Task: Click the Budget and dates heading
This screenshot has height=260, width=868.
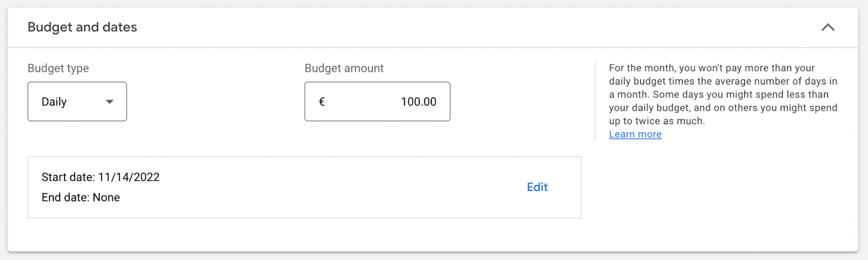Action: pos(82,27)
